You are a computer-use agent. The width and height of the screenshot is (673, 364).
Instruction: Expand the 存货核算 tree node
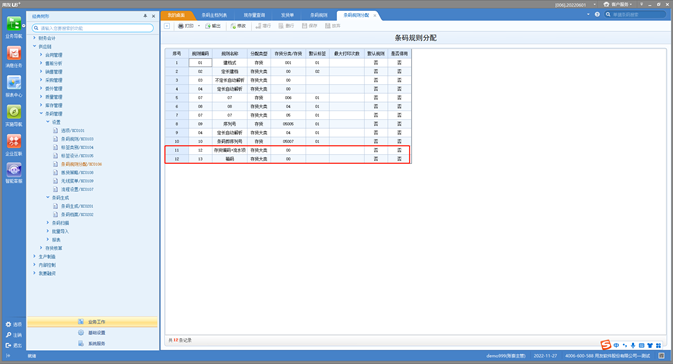pyautogui.click(x=41, y=248)
